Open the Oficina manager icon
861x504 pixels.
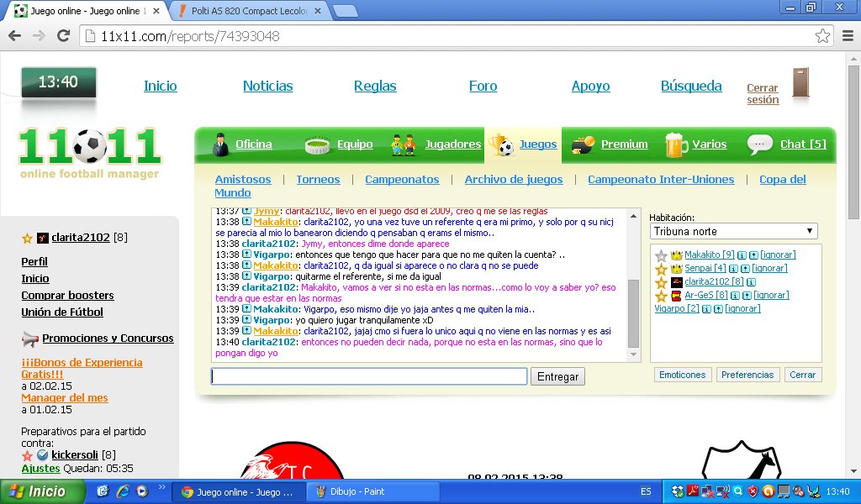click(220, 144)
